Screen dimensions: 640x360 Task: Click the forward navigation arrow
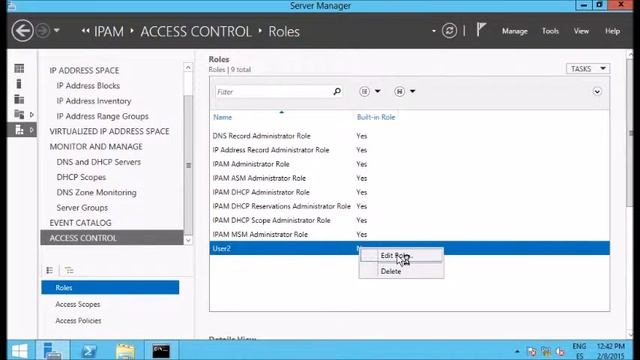click(x=42, y=31)
